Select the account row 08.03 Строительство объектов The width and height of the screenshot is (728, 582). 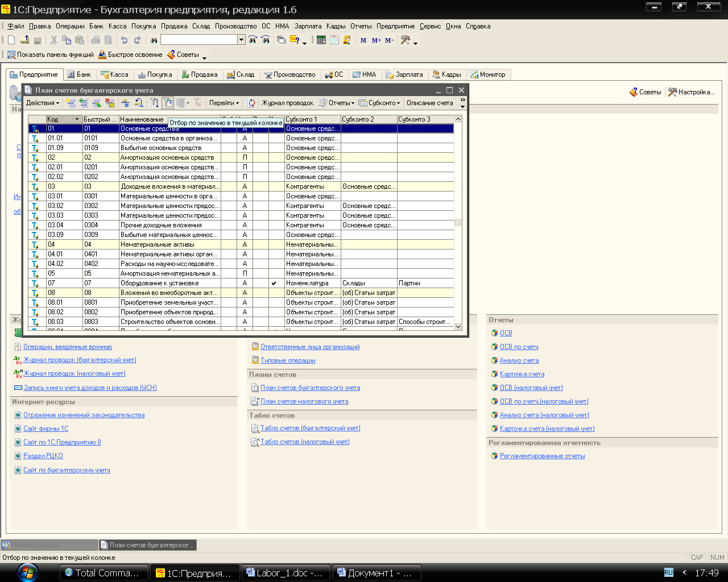(241, 322)
